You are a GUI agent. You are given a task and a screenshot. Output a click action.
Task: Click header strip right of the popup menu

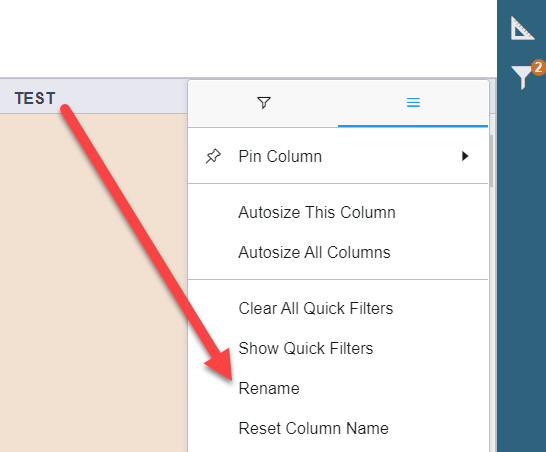click(493, 96)
